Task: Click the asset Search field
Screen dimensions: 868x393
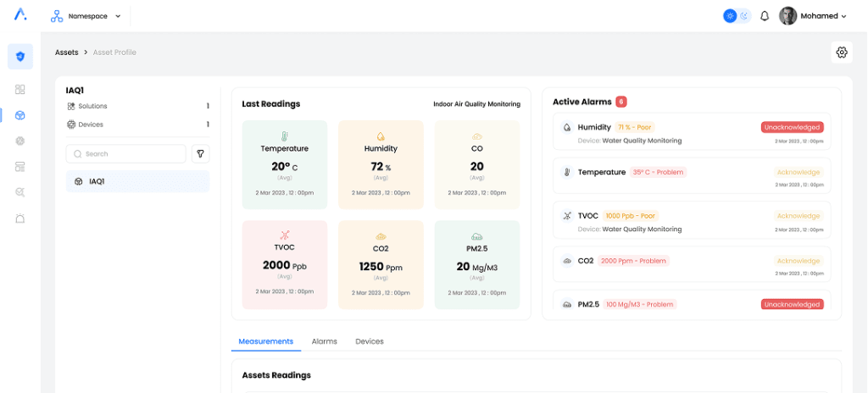Action: coord(125,154)
